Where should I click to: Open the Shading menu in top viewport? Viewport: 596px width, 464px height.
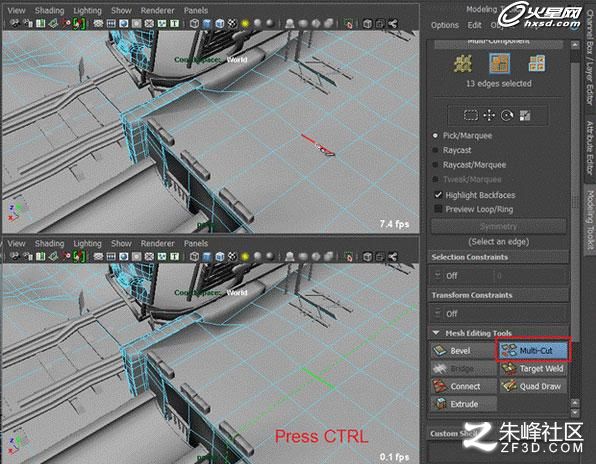pyautogui.click(x=49, y=10)
